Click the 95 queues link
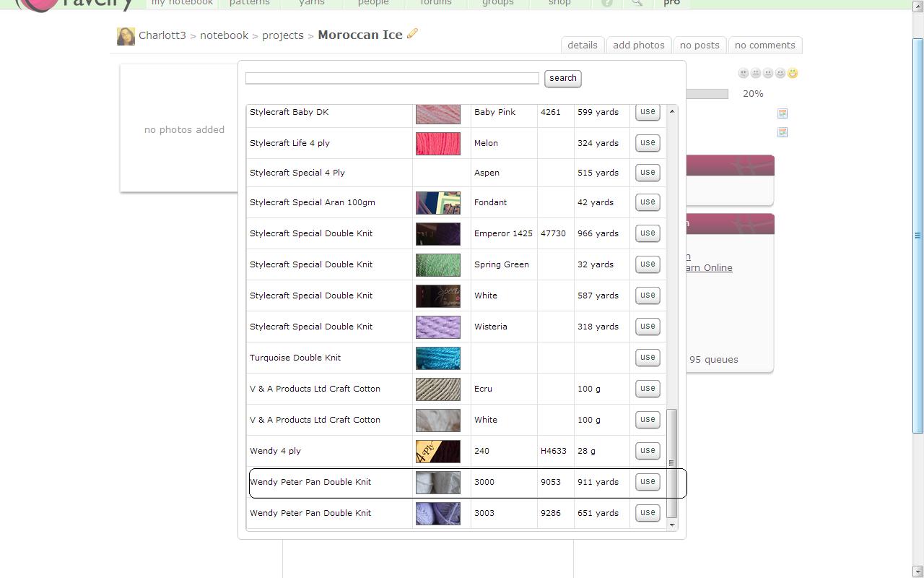This screenshot has height=578, width=924. point(713,359)
